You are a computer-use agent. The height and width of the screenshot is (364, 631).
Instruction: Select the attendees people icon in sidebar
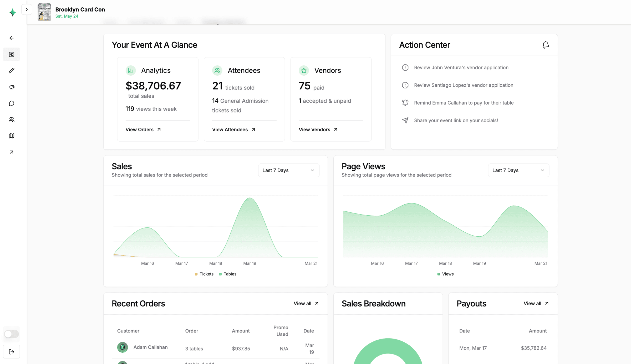[12, 119]
